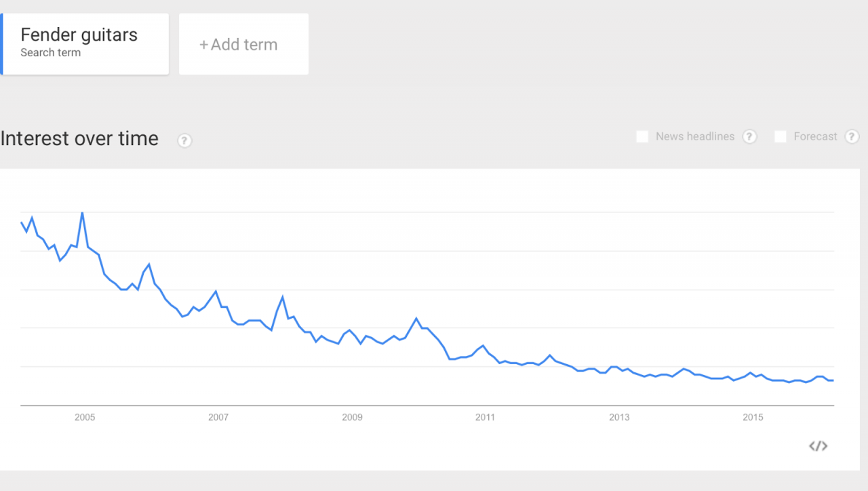The width and height of the screenshot is (868, 491).
Task: Open help icon beside Interest over time
Action: [x=184, y=140]
